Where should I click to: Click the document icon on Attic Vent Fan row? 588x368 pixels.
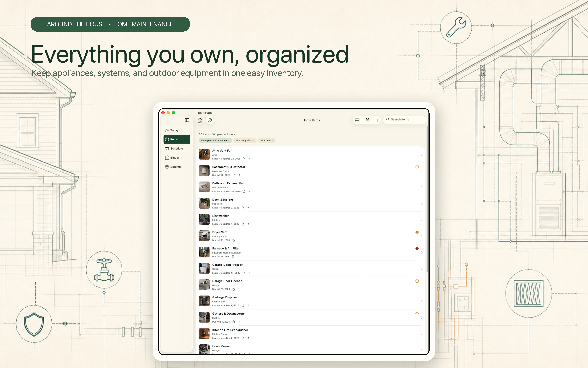pos(244,159)
